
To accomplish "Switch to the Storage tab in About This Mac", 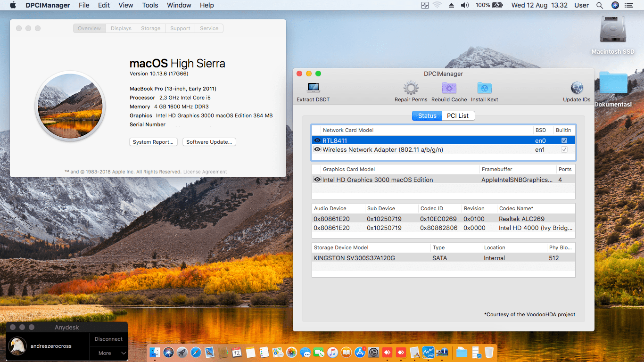I will pos(150,28).
